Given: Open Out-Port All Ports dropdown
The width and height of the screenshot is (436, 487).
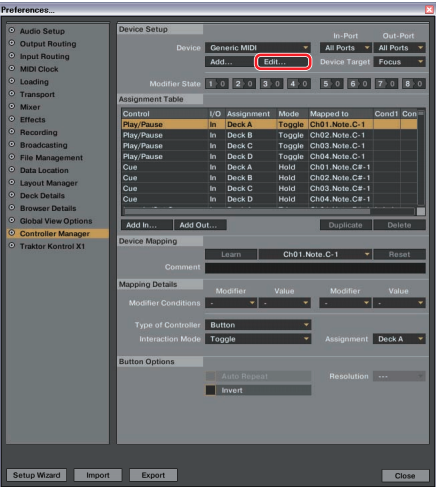Looking at the screenshot, I should [399, 48].
